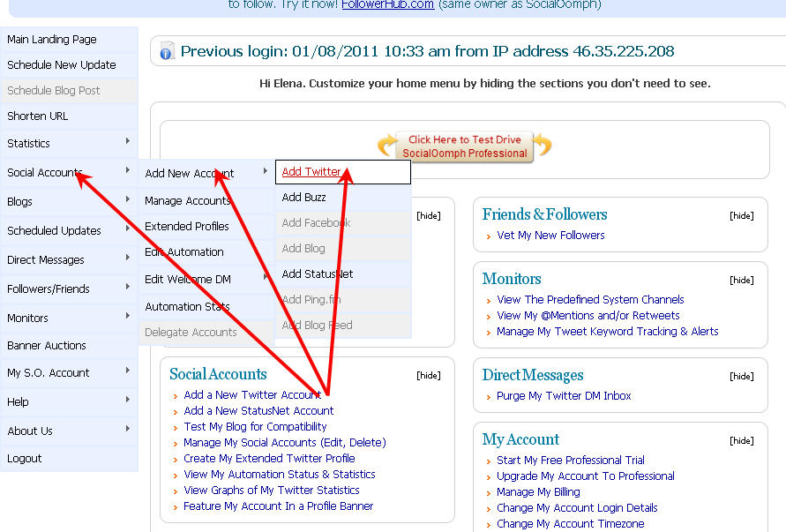Open Feature My Account In a Profile Banner

(x=278, y=506)
